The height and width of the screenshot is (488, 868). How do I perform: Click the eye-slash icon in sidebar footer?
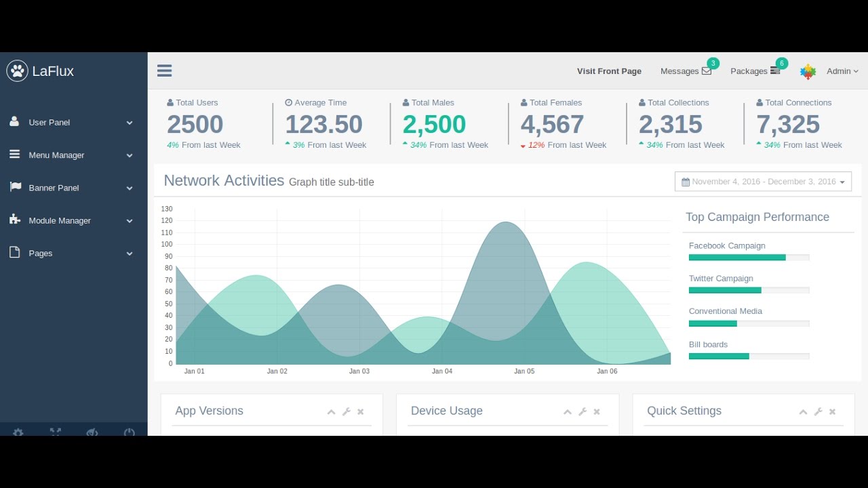[92, 432]
